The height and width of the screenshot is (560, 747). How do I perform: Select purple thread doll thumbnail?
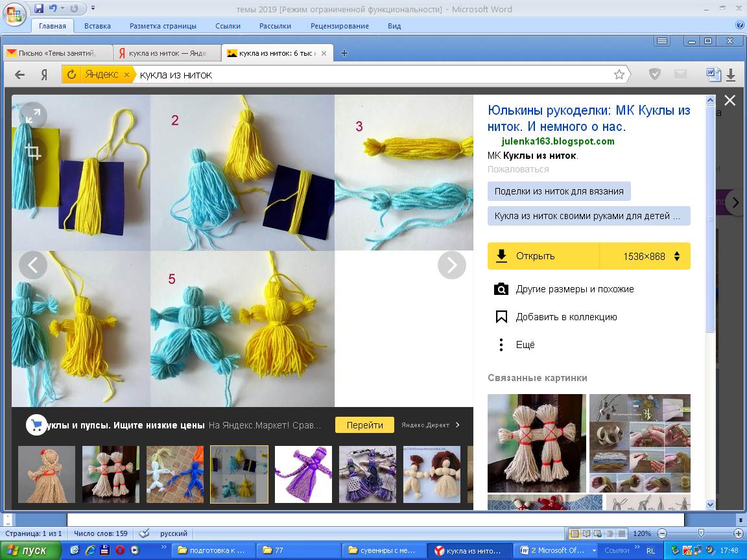click(303, 474)
